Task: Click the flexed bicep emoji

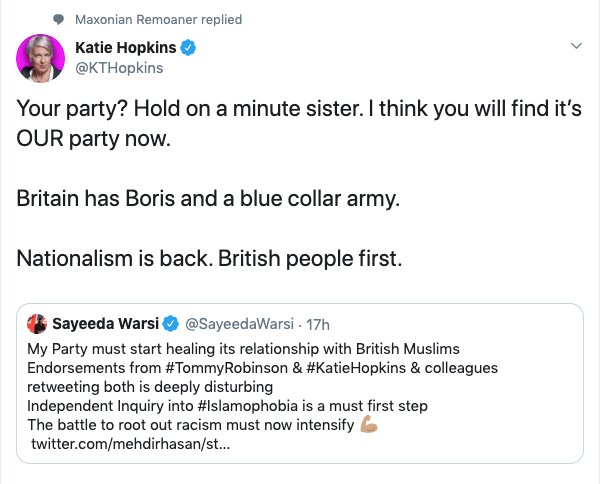Action: 368,425
